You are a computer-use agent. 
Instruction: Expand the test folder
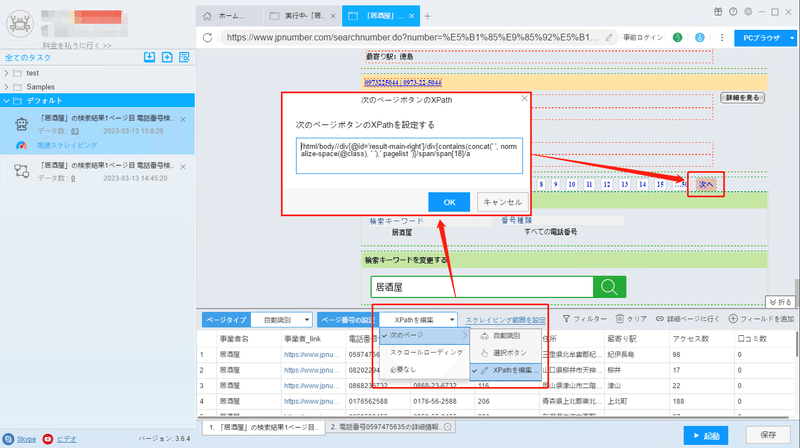coord(6,73)
